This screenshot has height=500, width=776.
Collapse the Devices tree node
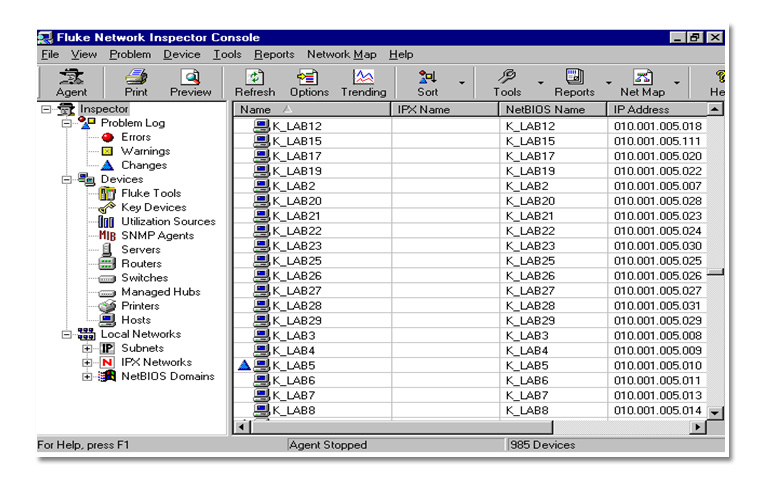[x=66, y=180]
